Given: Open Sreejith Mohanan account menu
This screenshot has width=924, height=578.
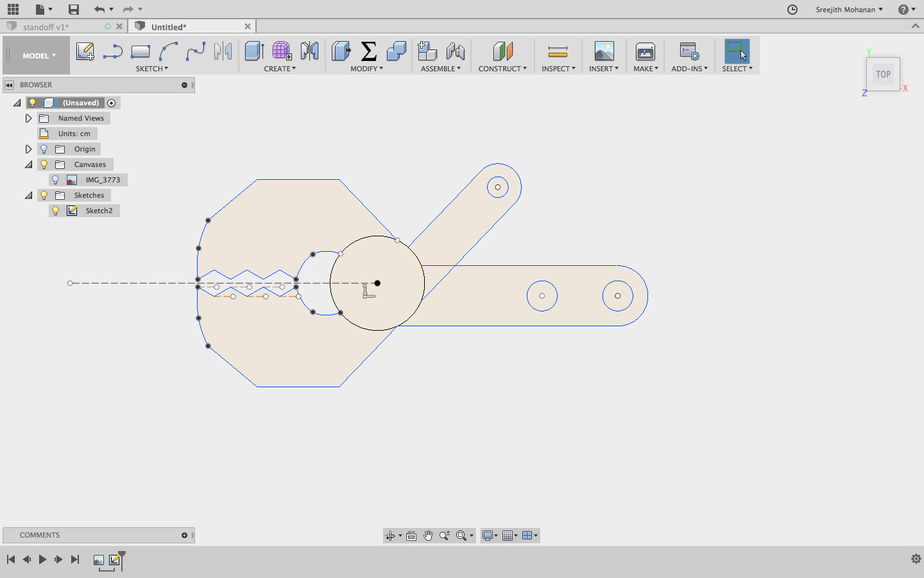Looking at the screenshot, I should pos(849,10).
